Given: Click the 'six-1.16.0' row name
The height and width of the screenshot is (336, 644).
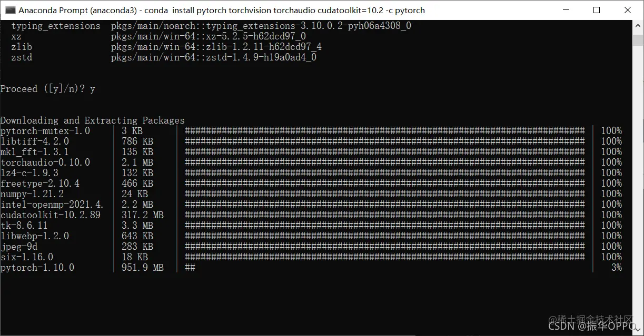Looking at the screenshot, I should [27, 257].
